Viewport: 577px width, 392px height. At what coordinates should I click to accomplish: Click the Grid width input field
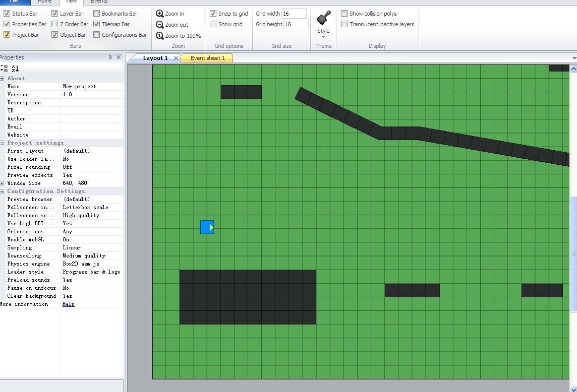click(294, 14)
